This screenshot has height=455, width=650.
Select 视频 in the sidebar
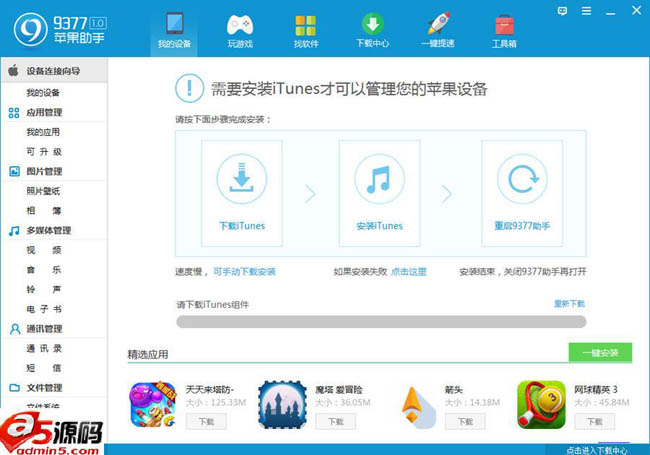[x=44, y=250]
